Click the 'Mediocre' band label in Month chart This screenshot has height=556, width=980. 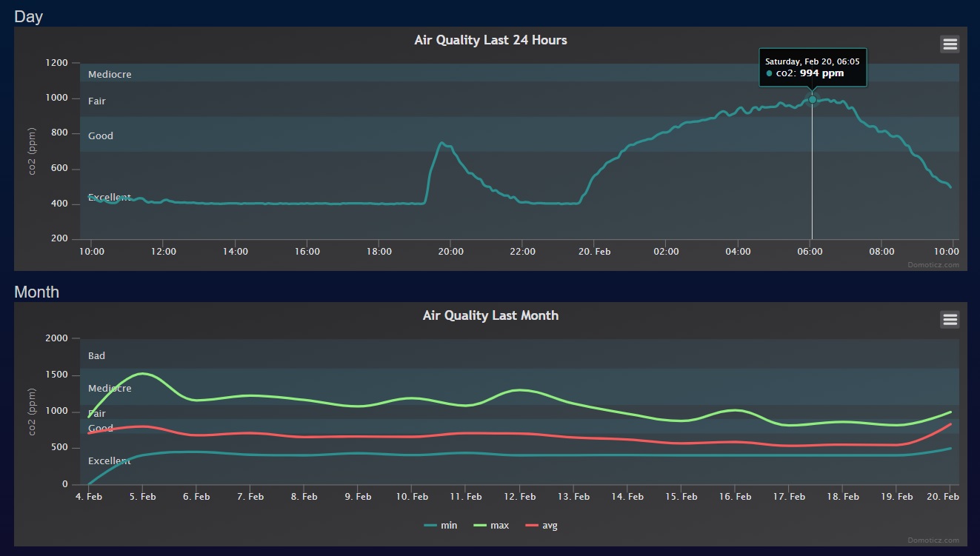point(110,388)
